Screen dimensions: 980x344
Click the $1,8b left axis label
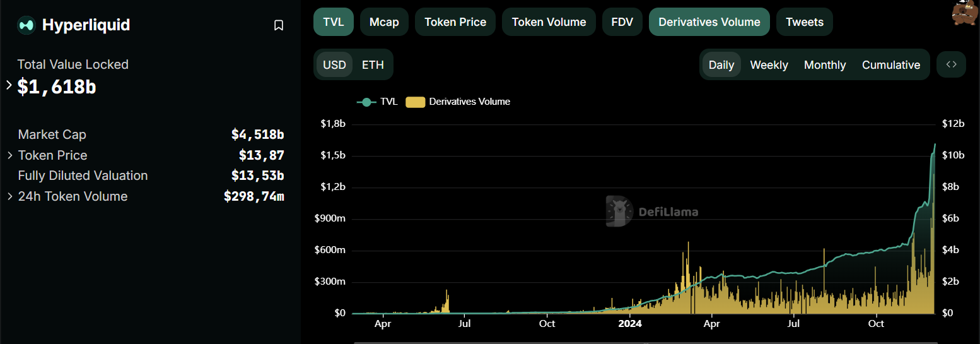(333, 124)
